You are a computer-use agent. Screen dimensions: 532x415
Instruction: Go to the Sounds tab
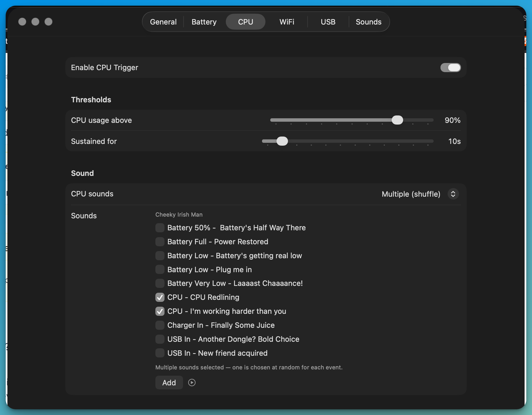point(369,22)
